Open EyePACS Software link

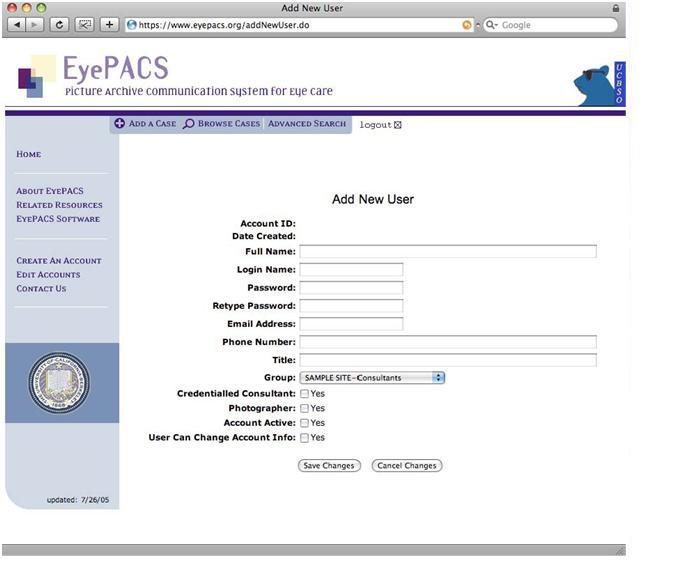point(58,219)
